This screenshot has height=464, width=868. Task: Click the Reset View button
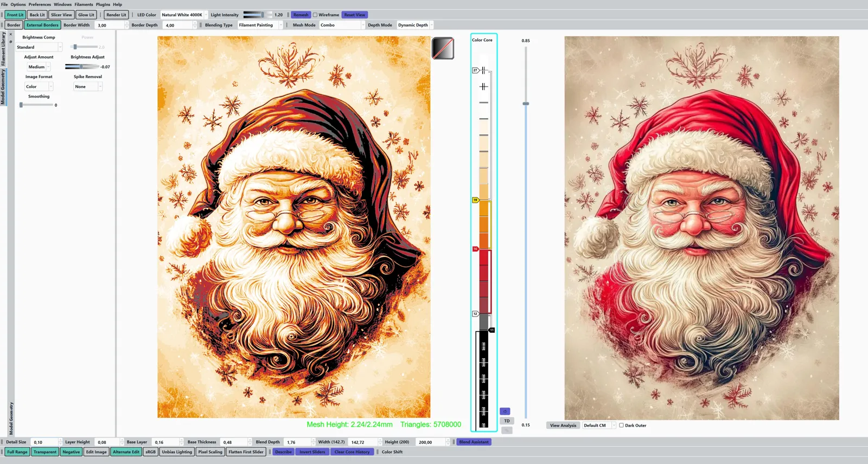click(x=355, y=15)
